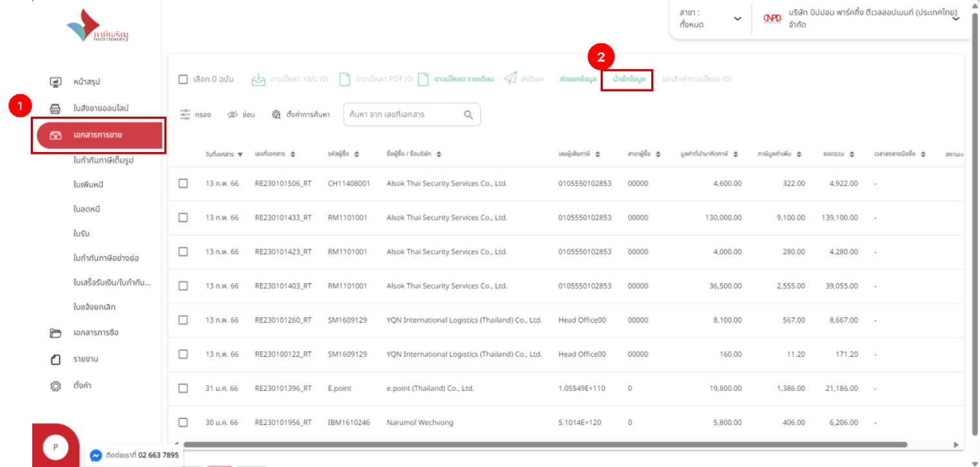980x467 pixels.
Task: Sort by วันที่เอกสาร column arrow
Action: pyautogui.click(x=240, y=155)
